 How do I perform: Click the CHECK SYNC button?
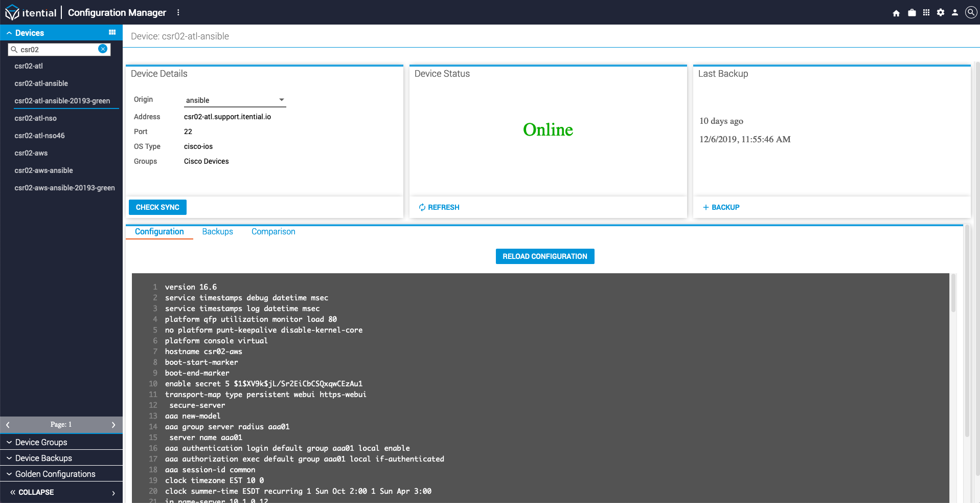click(x=157, y=207)
